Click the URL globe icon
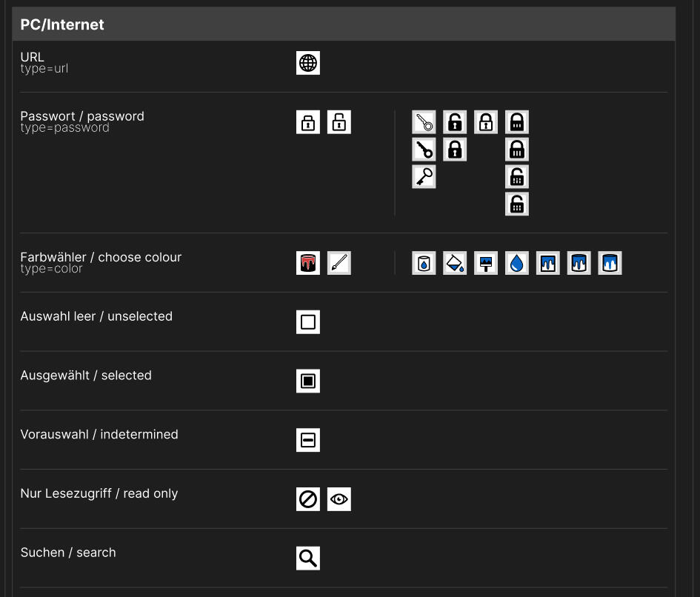 (308, 63)
